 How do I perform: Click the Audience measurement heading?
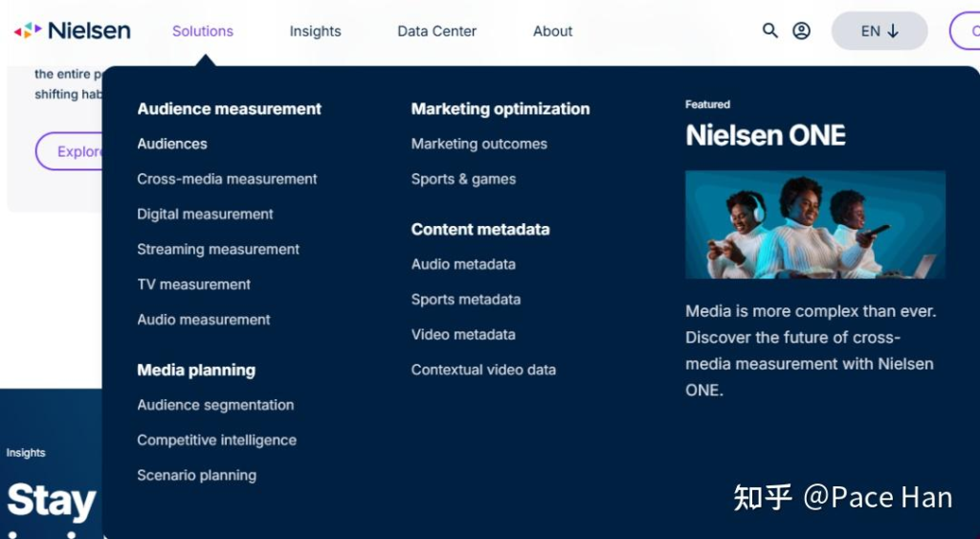230,109
